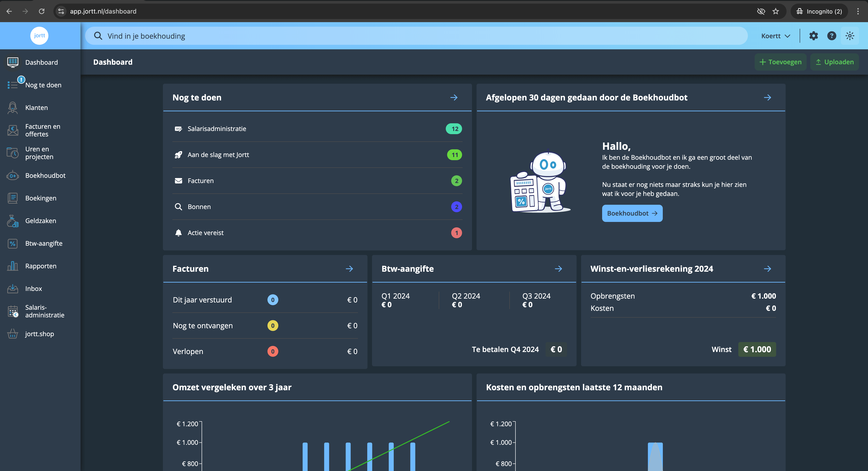The height and width of the screenshot is (471, 868).
Task: Click the green Toevoegen button
Action: pyautogui.click(x=780, y=62)
